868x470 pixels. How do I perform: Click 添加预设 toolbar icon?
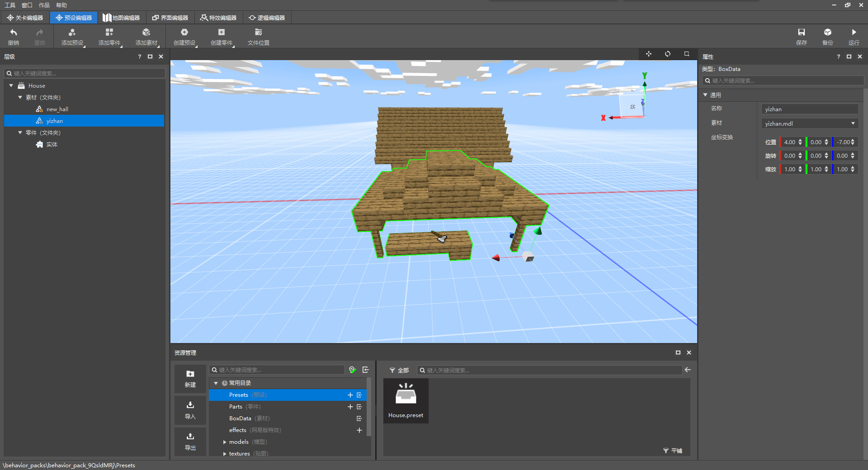coord(72,33)
